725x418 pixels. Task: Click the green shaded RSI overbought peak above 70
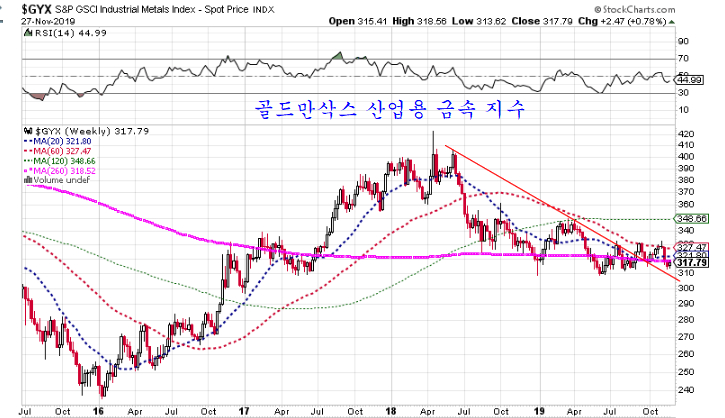(339, 56)
